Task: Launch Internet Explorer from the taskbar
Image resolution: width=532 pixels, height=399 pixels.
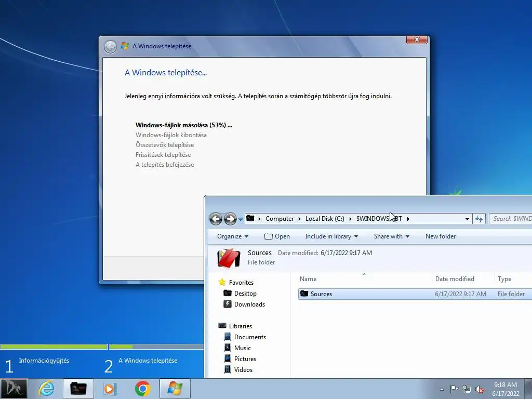Action: [46, 389]
